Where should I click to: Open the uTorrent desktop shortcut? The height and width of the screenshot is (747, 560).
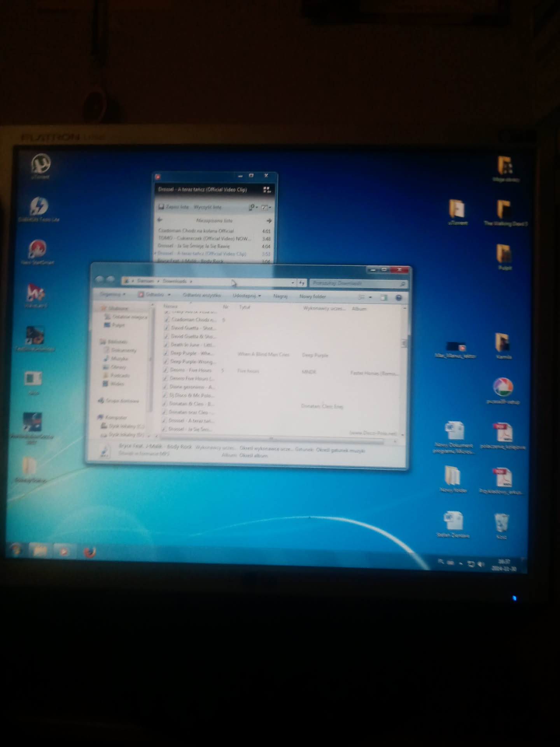click(x=41, y=164)
